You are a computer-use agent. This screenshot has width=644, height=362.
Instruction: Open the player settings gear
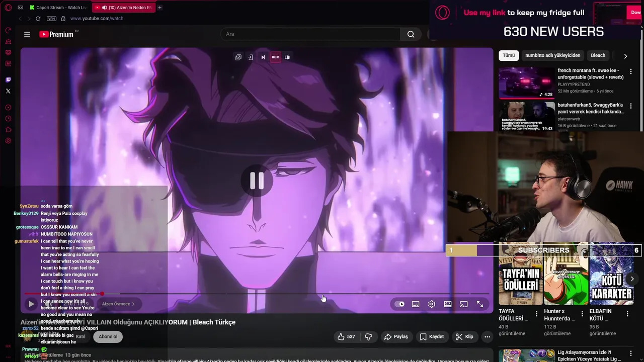point(432,304)
